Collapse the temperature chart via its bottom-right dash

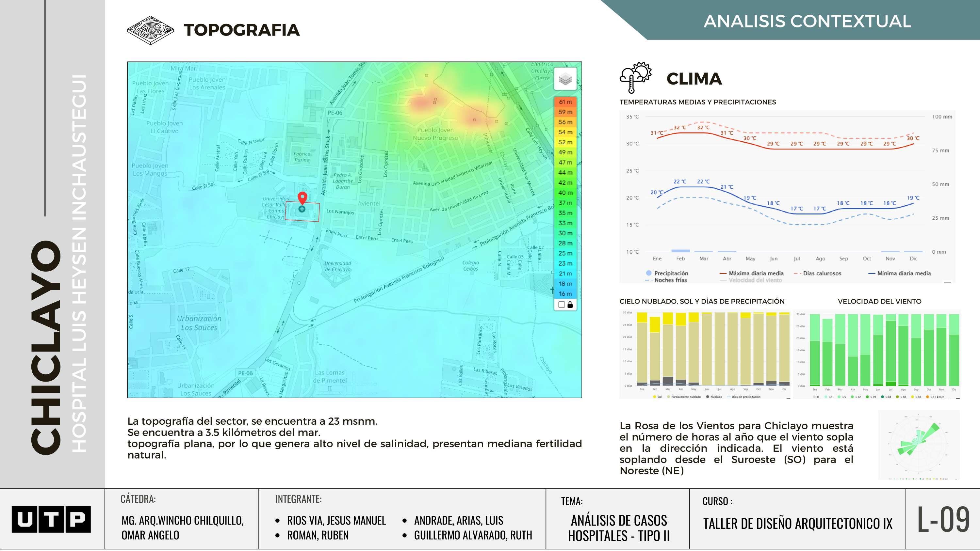click(947, 283)
